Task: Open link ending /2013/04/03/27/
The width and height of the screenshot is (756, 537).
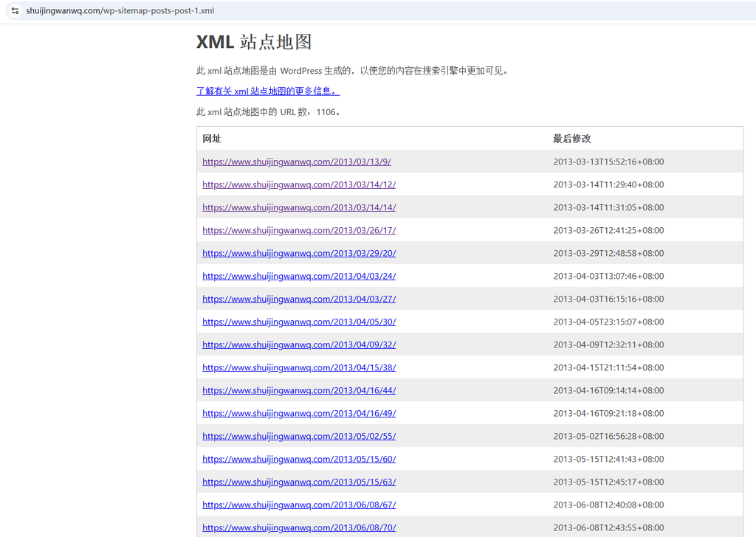Action: pyautogui.click(x=299, y=299)
